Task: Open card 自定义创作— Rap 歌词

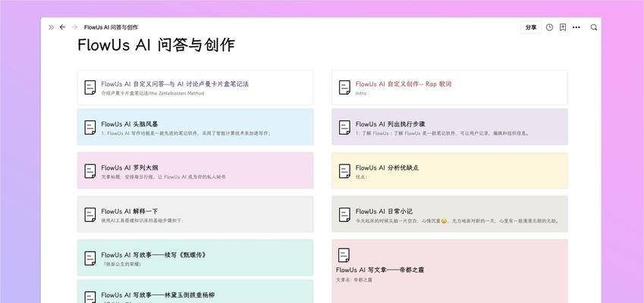Action: pos(450,87)
